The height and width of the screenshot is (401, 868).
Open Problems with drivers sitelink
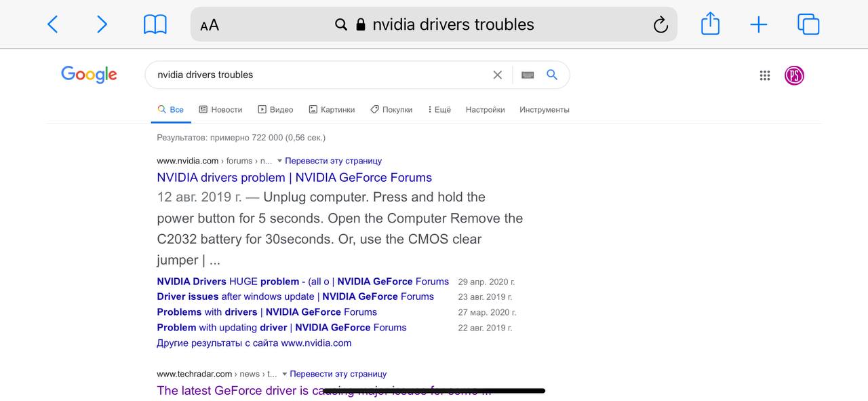(267, 312)
